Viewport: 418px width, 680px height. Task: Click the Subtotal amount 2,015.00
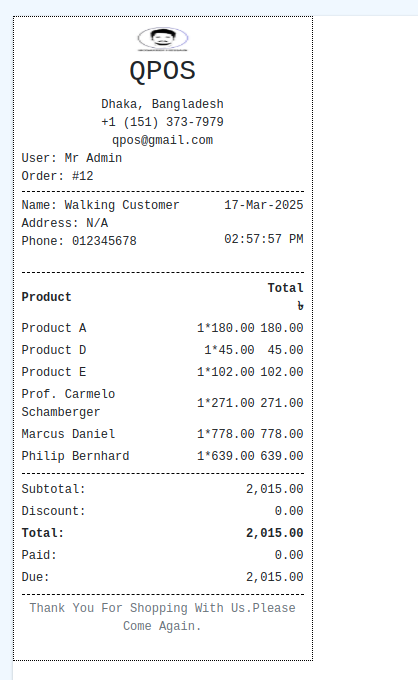pos(275,489)
